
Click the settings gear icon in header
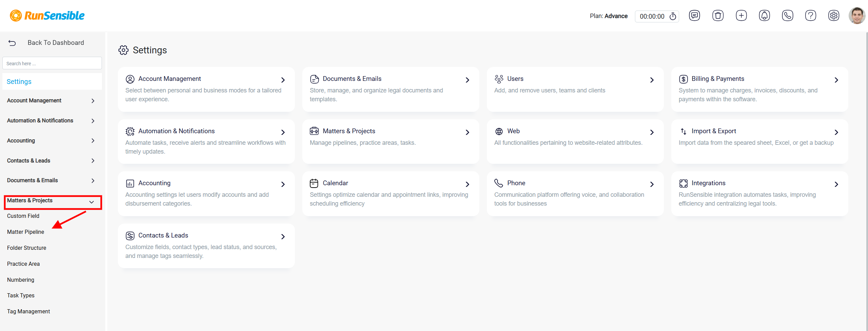[x=834, y=16]
